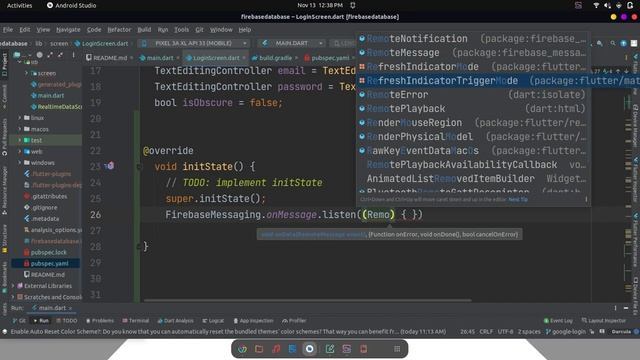Open the App Inspection tool window
The height and width of the screenshot is (360, 640).
(x=253, y=321)
